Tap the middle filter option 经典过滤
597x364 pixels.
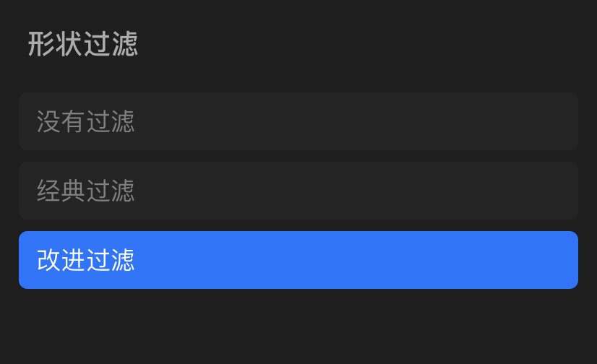pyautogui.click(x=298, y=191)
